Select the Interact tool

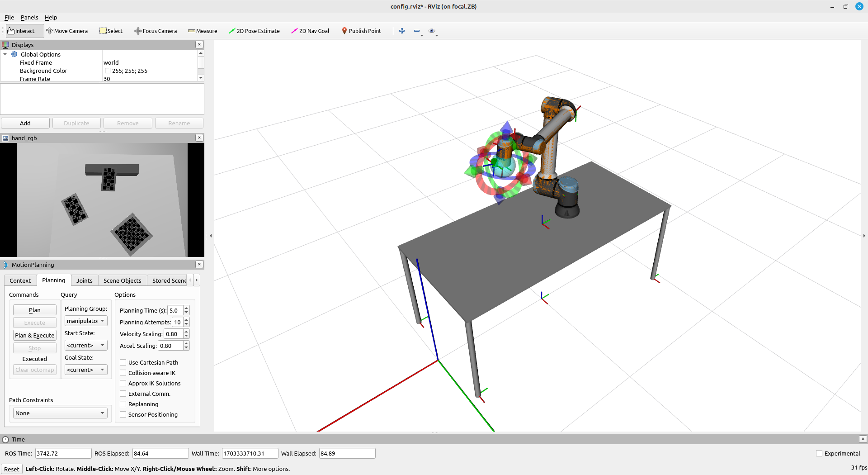coord(21,31)
